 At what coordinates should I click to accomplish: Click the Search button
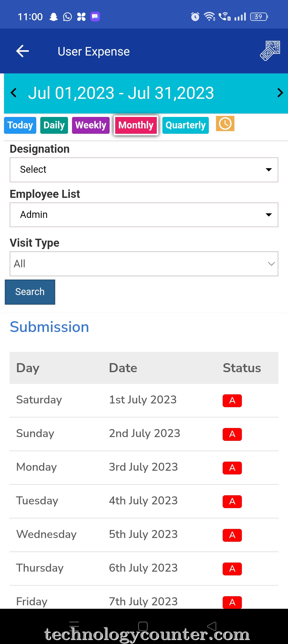pyautogui.click(x=30, y=292)
